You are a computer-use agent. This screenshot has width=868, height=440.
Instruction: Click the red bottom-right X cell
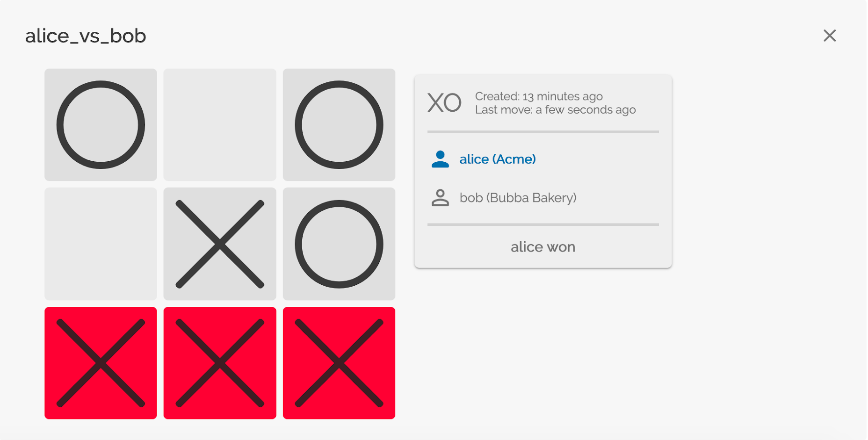pyautogui.click(x=339, y=363)
